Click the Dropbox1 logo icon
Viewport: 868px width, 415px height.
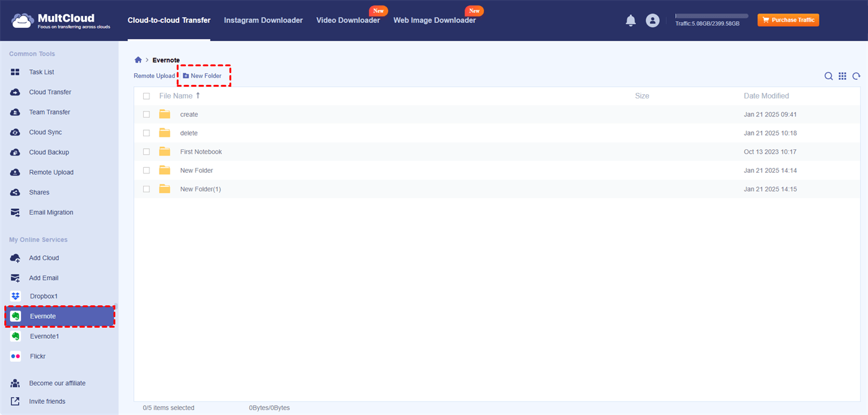15,296
